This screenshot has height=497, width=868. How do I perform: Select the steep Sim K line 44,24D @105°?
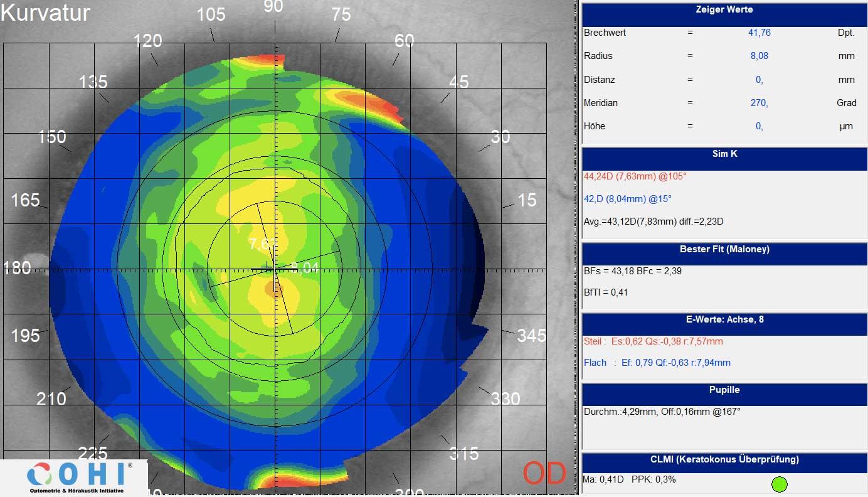pos(635,176)
